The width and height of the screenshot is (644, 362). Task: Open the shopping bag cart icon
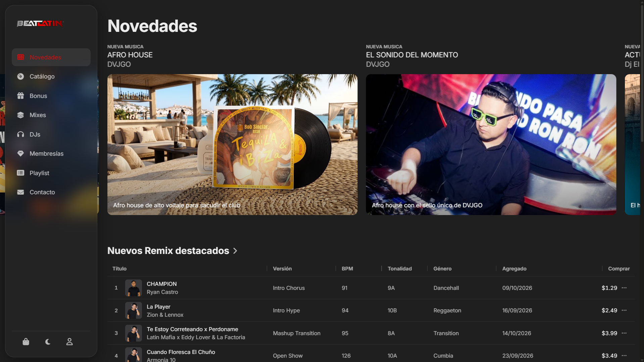pyautogui.click(x=26, y=342)
